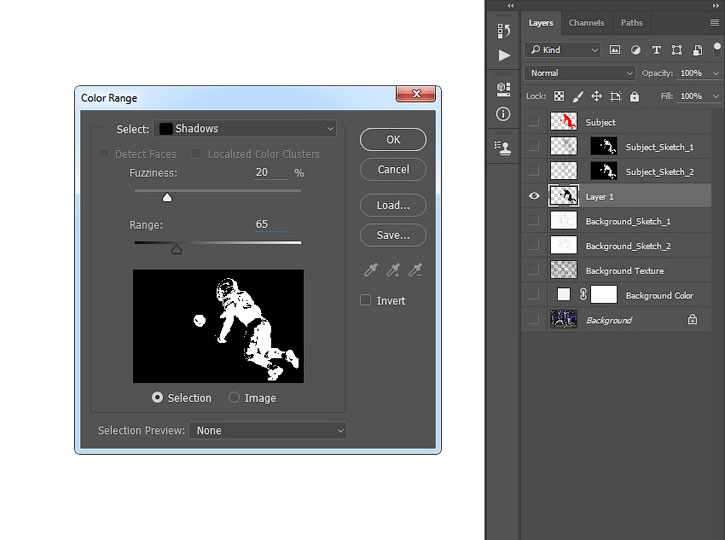The image size is (725, 540).
Task: Click the Save... button
Action: [393, 235]
